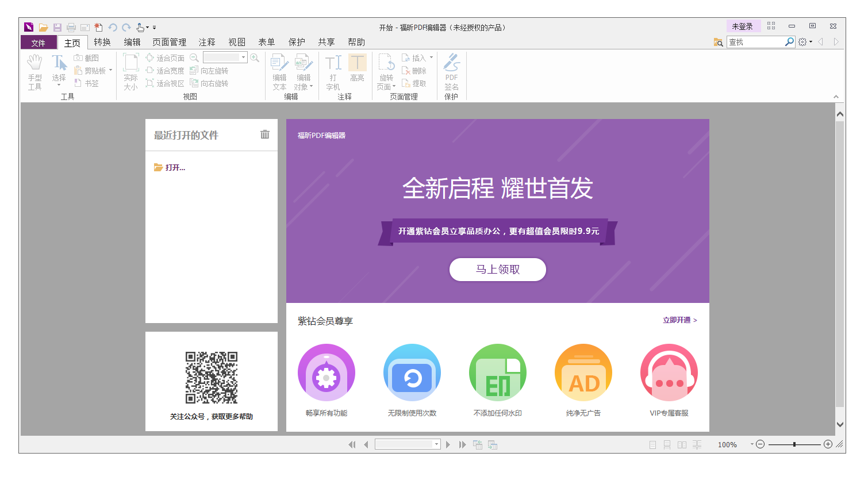Activate the 高亮 highlight tool
The height and width of the screenshot is (480, 868).
357,69
